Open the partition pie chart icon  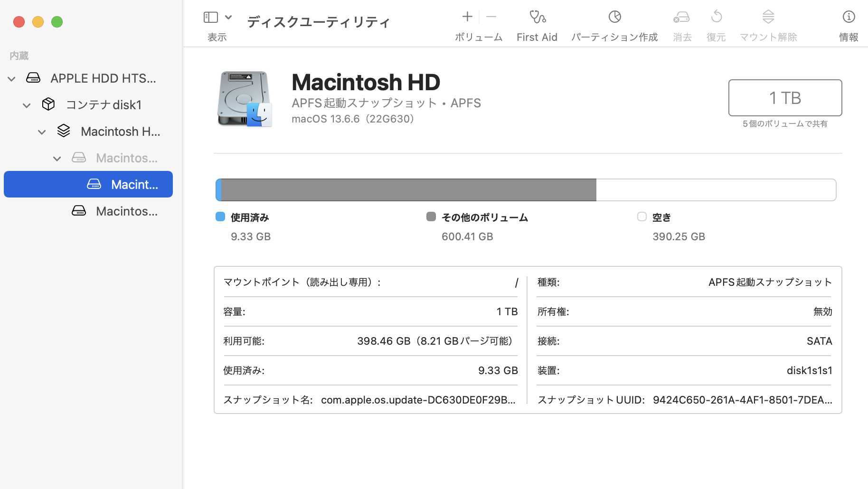614,17
